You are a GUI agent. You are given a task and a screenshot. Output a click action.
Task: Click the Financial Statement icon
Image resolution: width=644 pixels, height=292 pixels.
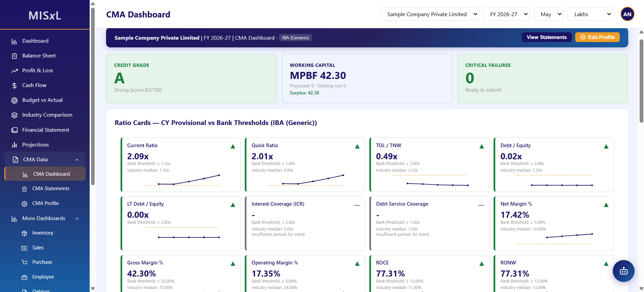[x=14, y=130]
